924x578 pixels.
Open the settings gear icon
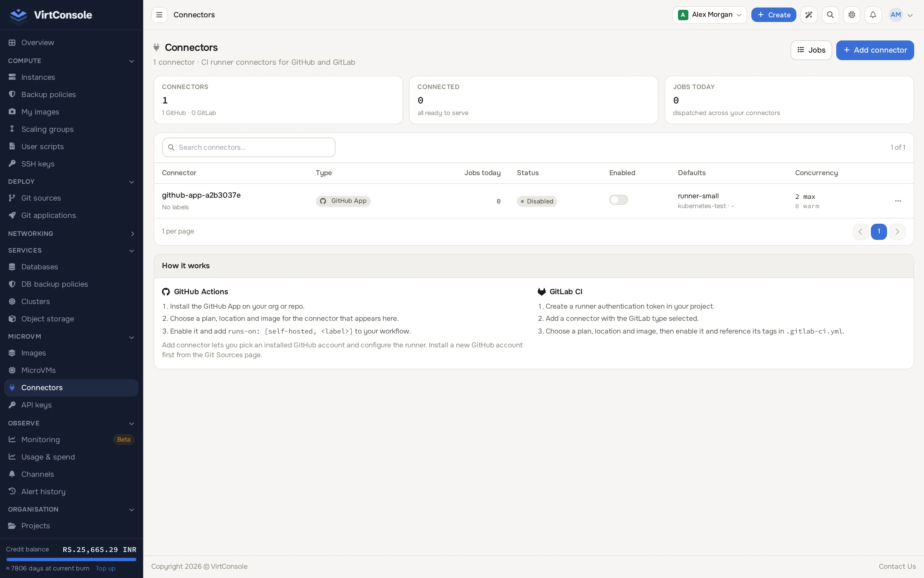[852, 15]
